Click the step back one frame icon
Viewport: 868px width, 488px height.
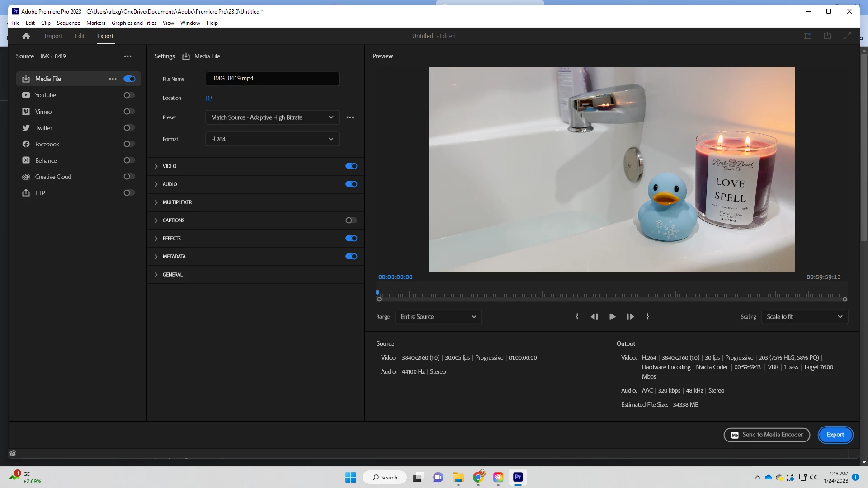(x=594, y=317)
